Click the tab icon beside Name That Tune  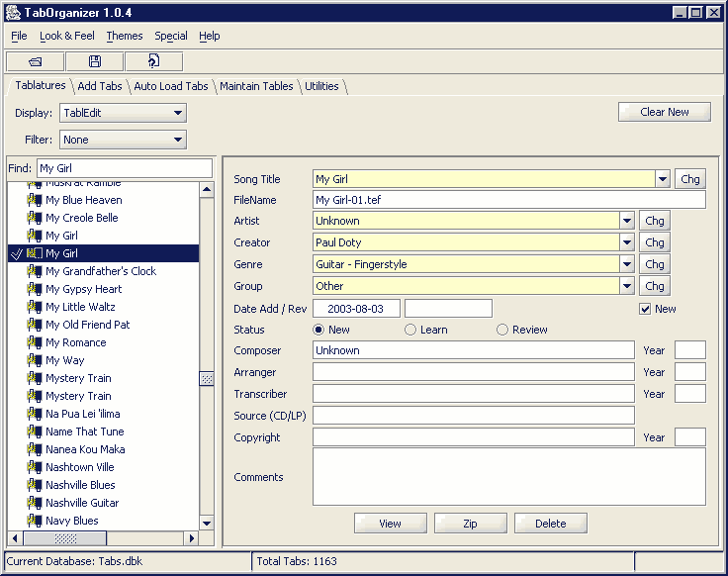point(35,432)
